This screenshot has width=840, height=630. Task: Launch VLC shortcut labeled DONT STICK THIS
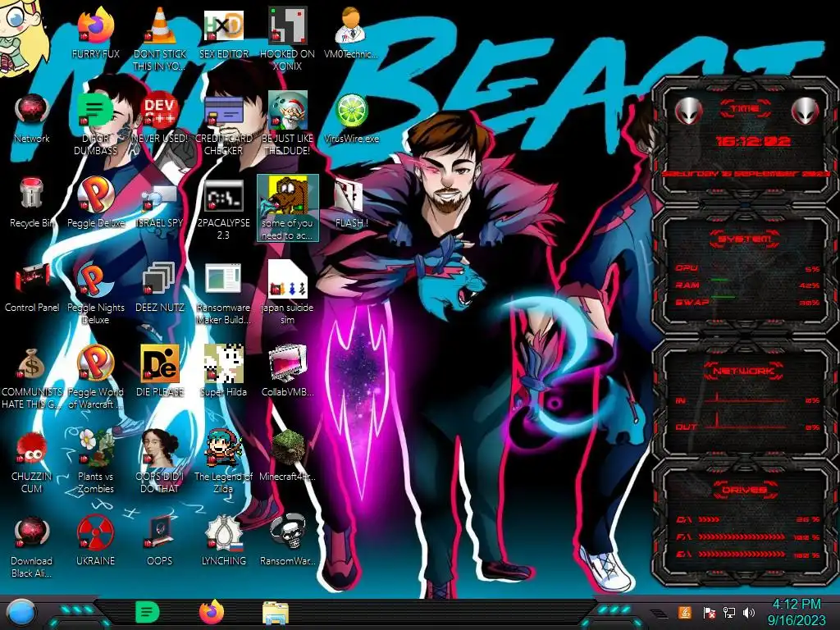(x=160, y=39)
